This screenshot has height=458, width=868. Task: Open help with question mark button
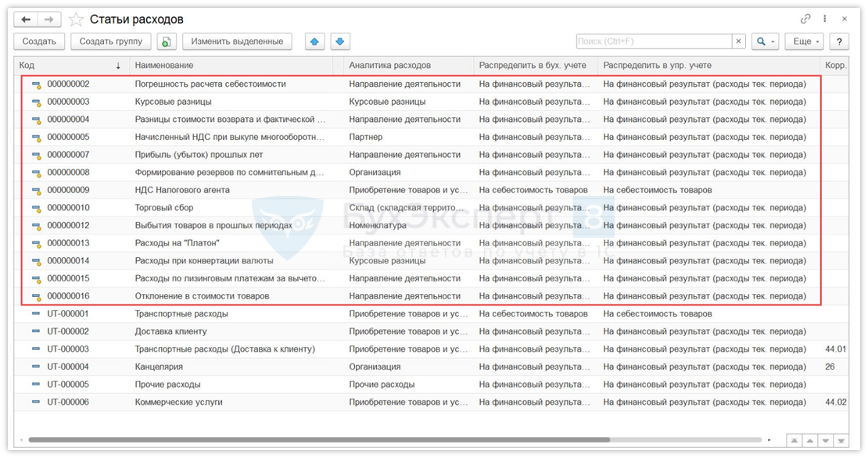[x=839, y=41]
